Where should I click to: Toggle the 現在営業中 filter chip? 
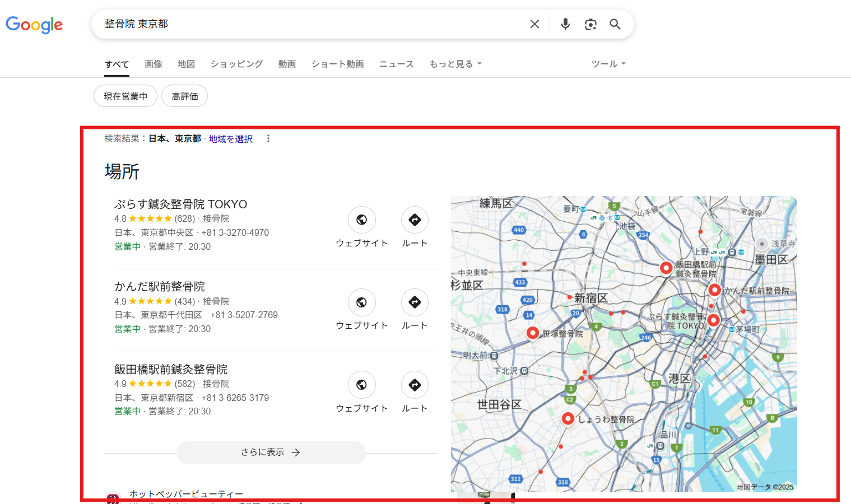tap(125, 96)
